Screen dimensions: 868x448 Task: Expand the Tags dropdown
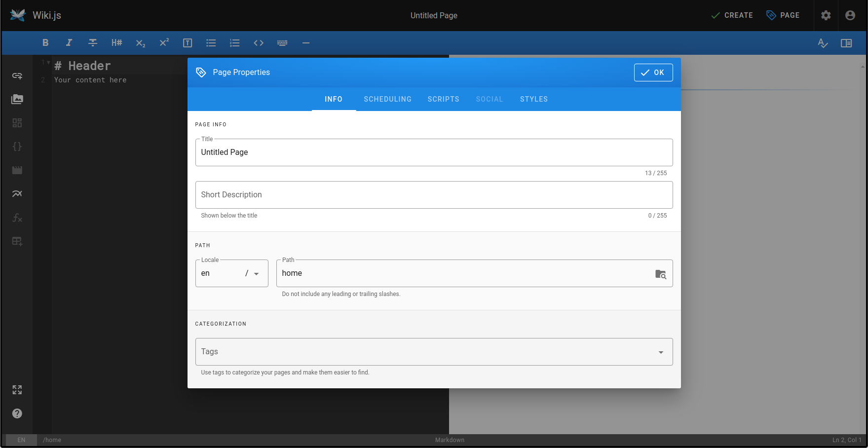tap(661, 352)
